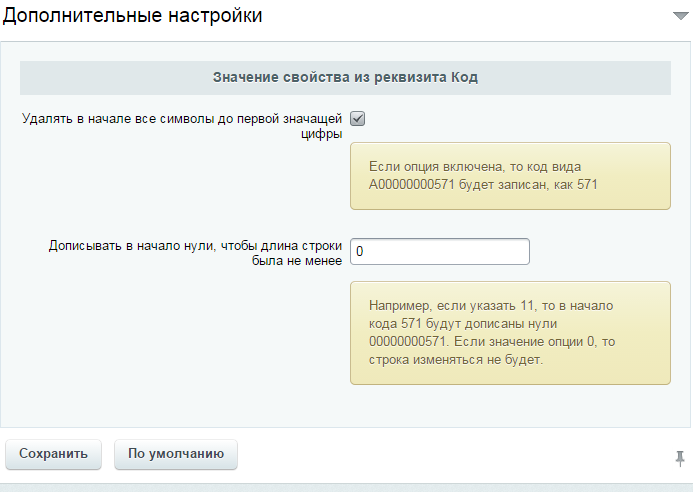Click the pin icon in bottom bar
This screenshot has height=492, width=693.
pos(680,457)
